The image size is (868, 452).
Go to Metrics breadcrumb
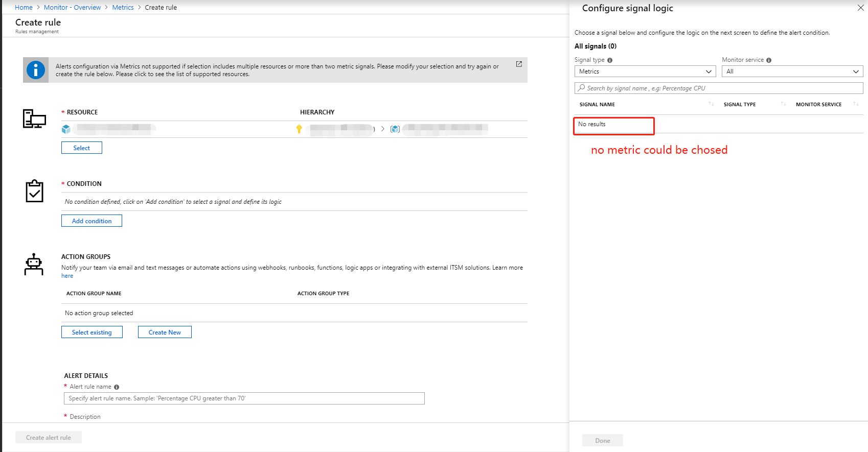[123, 8]
